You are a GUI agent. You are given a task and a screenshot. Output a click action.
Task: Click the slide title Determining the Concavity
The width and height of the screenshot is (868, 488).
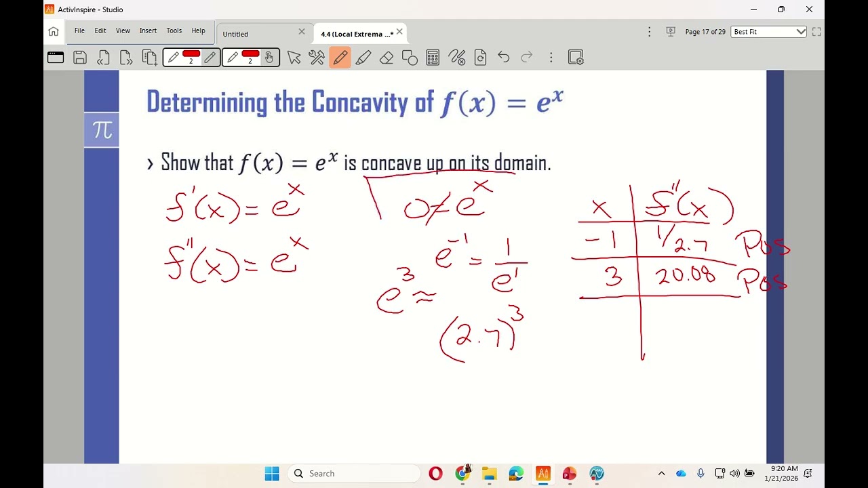click(355, 102)
